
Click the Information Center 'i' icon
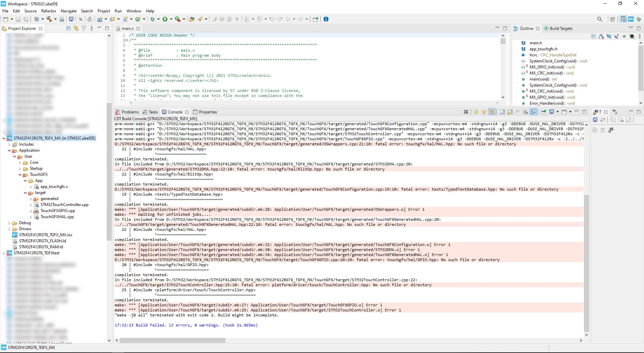pyautogui.click(x=326, y=19)
